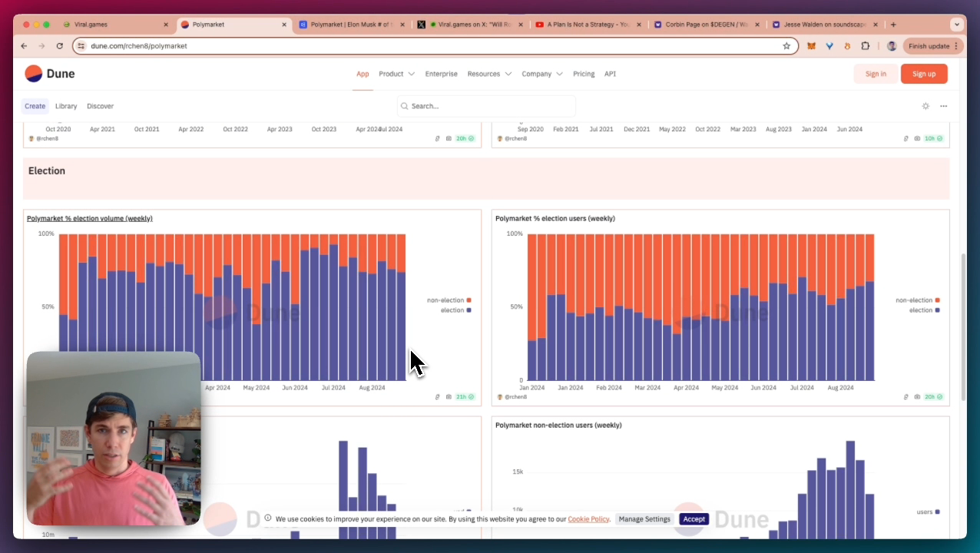Switch to the Viral.games browser tab
This screenshot has width=980, height=553.
pos(114,25)
